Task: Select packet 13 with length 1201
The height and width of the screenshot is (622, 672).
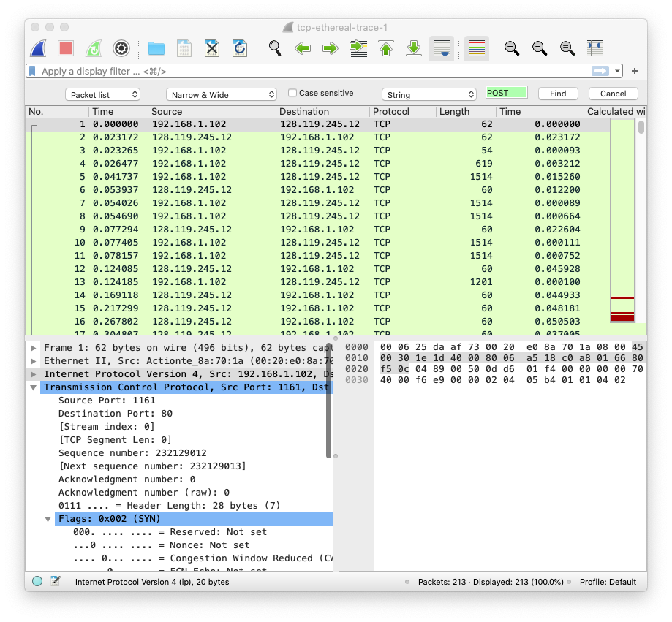Action: tap(317, 282)
